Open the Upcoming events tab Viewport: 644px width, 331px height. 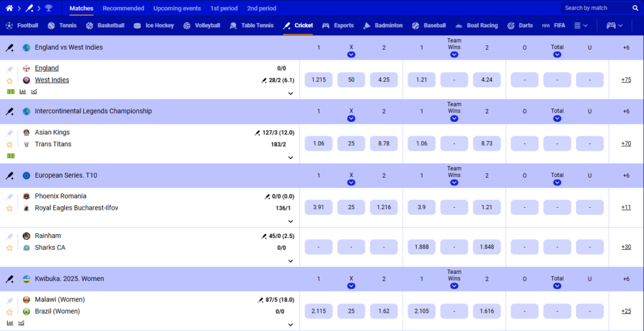pos(177,8)
